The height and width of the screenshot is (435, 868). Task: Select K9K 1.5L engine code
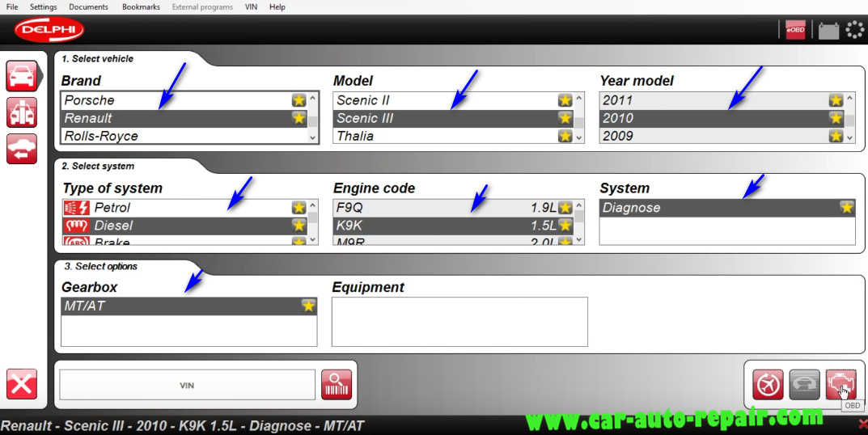click(453, 226)
